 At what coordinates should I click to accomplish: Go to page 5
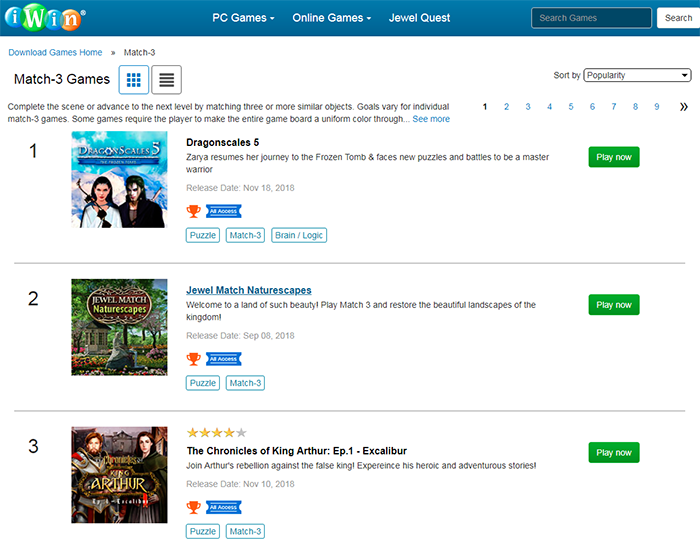click(571, 107)
